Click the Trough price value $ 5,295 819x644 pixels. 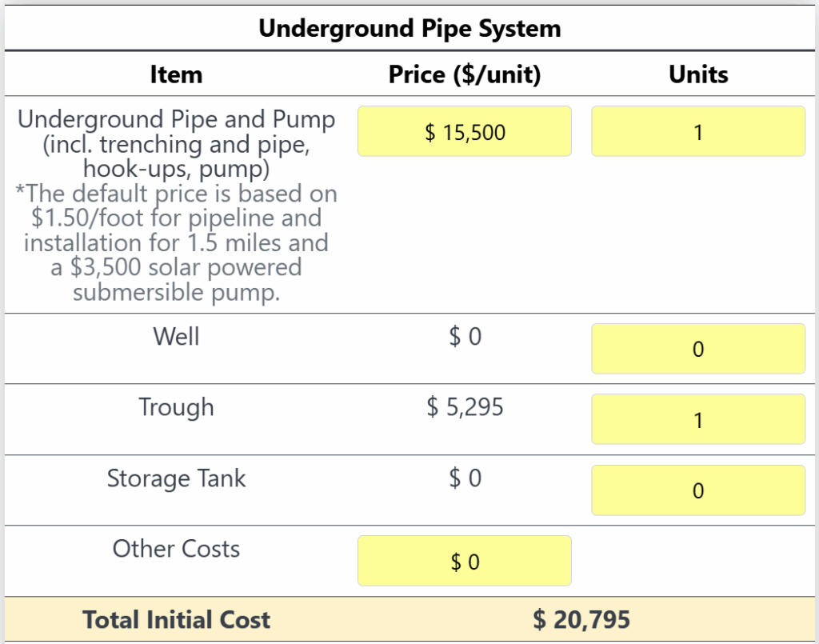465,407
